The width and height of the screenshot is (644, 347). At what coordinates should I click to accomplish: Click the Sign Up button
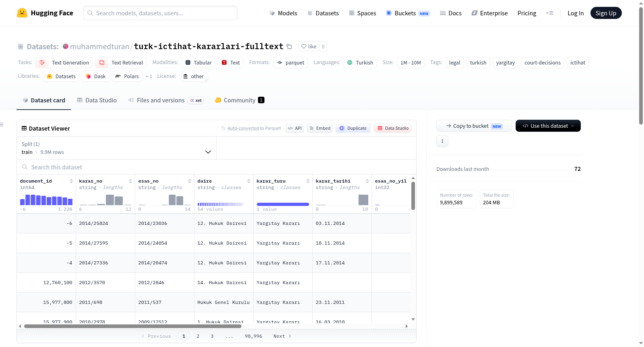tap(606, 13)
